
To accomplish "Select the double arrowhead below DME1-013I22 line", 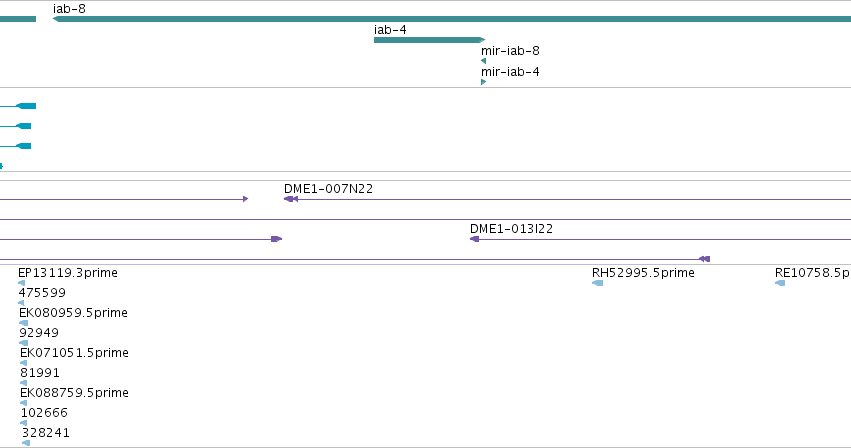I will click(704, 259).
